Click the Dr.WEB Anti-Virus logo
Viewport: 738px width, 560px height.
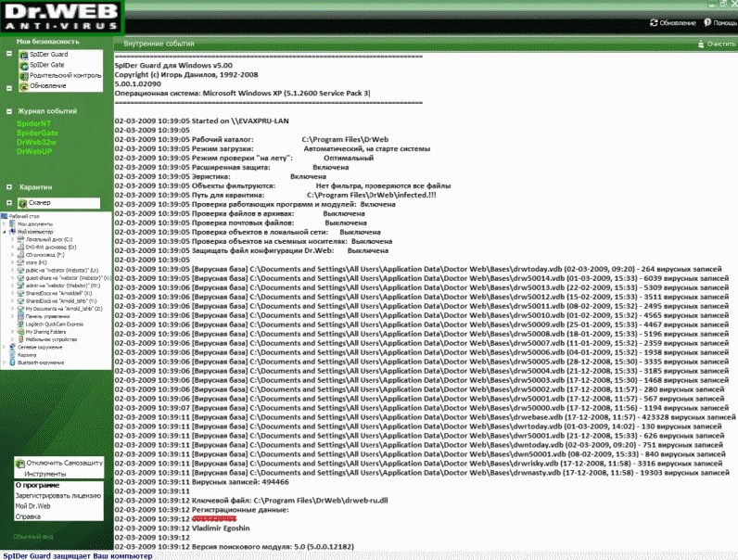click(x=62, y=17)
